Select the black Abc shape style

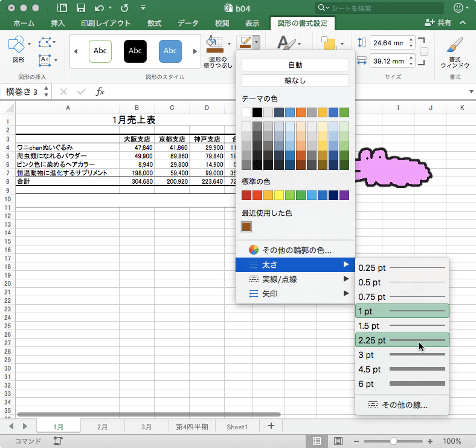pyautogui.click(x=135, y=51)
